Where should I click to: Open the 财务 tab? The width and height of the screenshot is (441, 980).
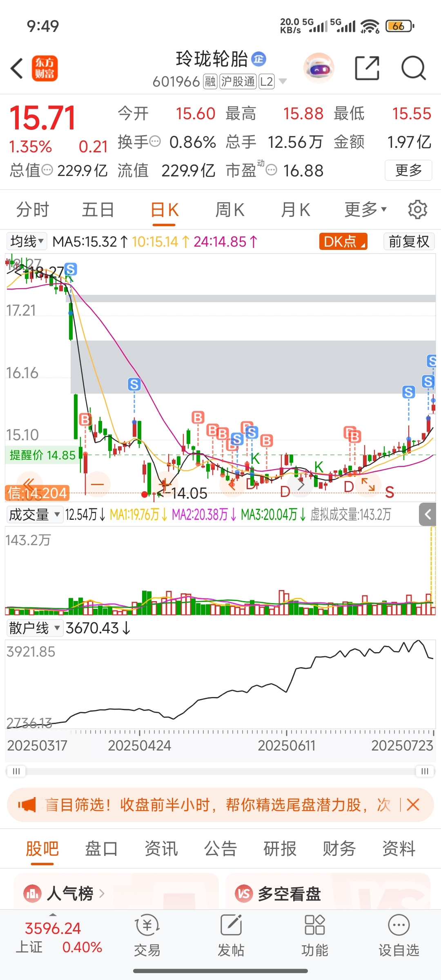pyautogui.click(x=339, y=849)
